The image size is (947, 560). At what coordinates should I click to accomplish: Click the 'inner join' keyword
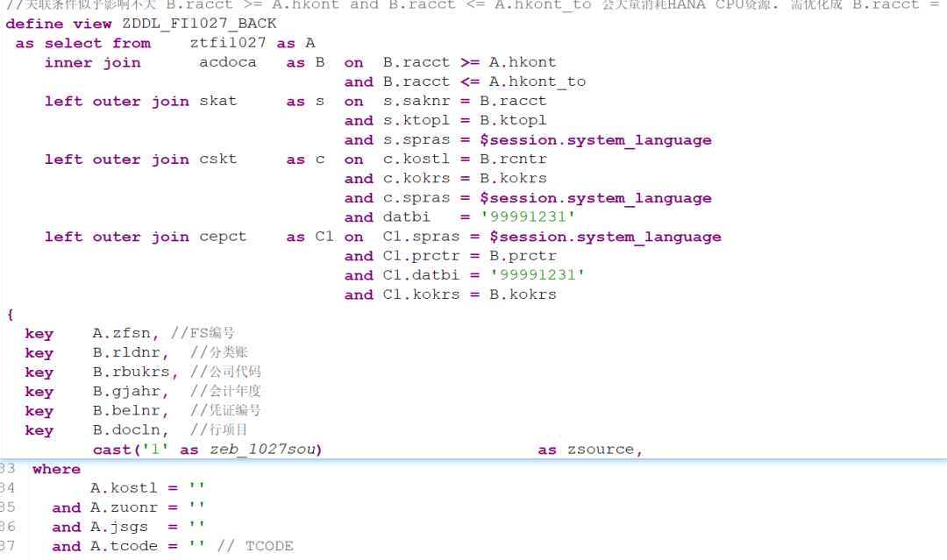92,62
